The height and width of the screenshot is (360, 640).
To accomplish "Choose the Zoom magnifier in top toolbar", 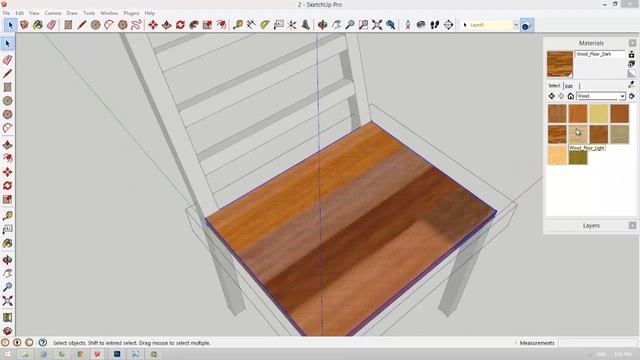I will 350,25.
